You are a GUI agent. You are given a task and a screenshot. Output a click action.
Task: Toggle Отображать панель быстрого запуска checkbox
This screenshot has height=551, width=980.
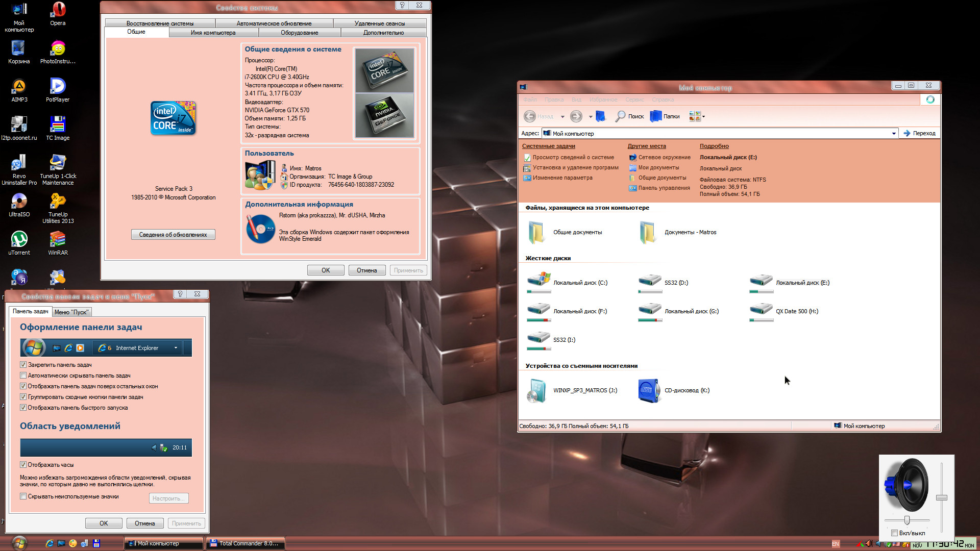click(23, 408)
